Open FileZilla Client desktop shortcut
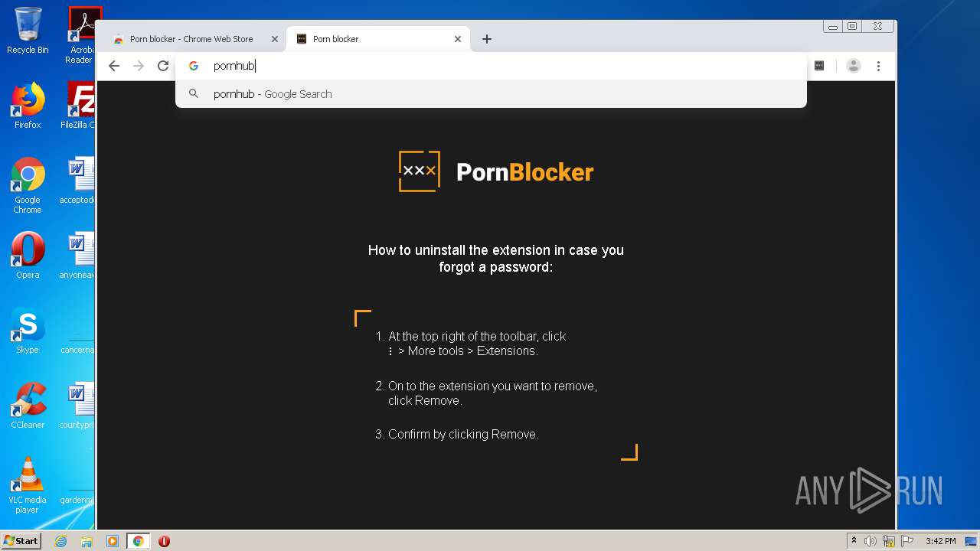Viewport: 980px width, 551px height. tap(80, 106)
